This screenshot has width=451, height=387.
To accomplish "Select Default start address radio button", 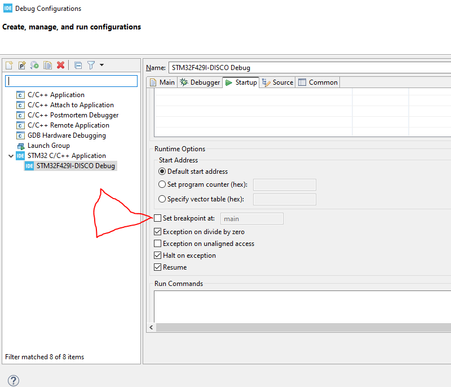I will click(162, 171).
